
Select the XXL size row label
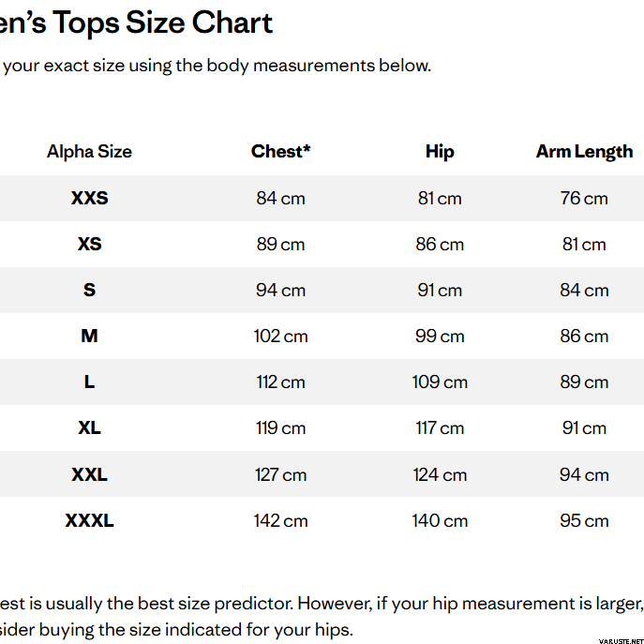90,474
